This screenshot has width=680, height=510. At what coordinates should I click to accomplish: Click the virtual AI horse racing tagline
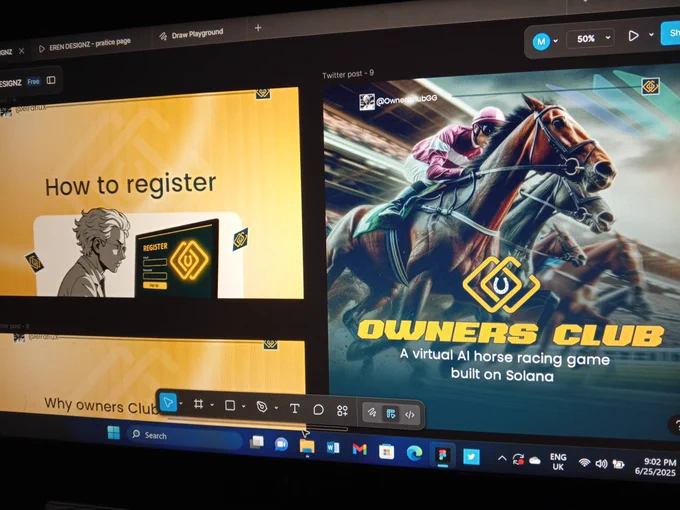coord(504,366)
